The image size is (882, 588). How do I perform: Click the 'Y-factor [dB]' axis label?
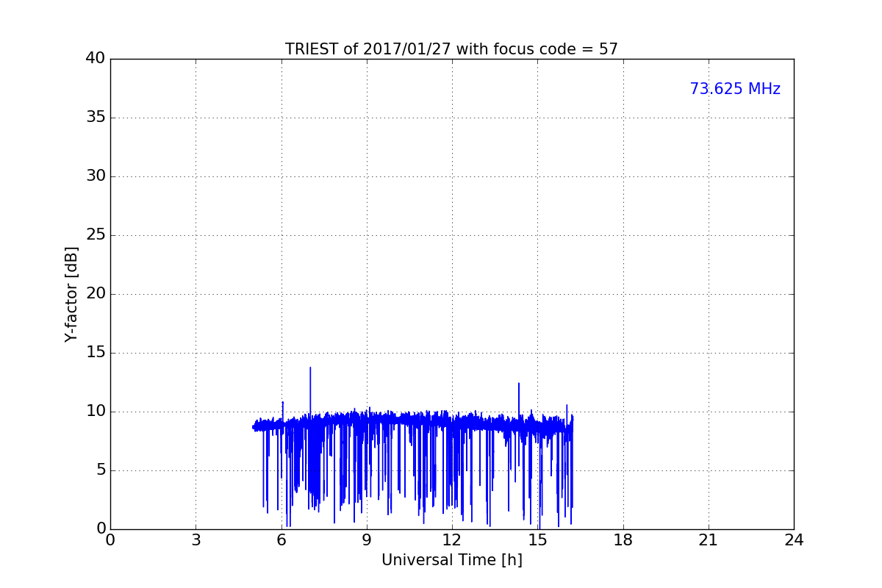(x=71, y=294)
